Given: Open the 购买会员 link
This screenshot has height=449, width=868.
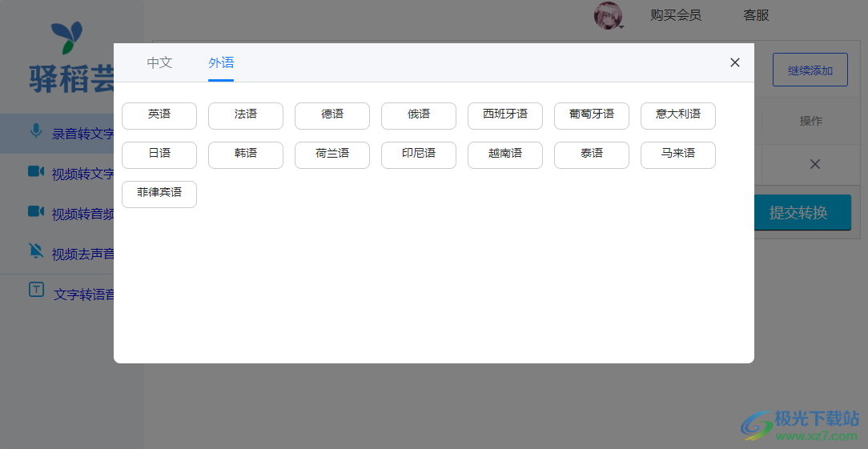Looking at the screenshot, I should 676,15.
